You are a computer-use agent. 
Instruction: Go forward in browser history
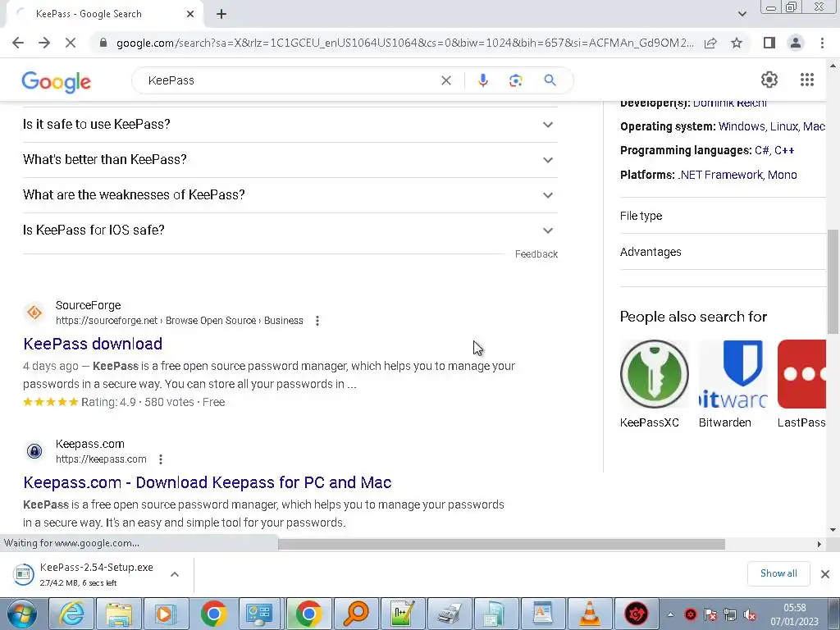pyautogui.click(x=44, y=43)
